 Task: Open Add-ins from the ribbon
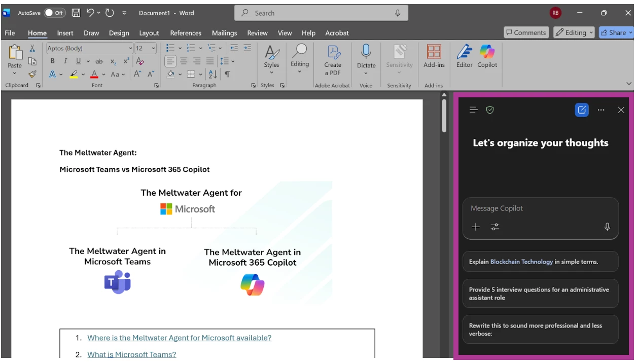coord(434,56)
